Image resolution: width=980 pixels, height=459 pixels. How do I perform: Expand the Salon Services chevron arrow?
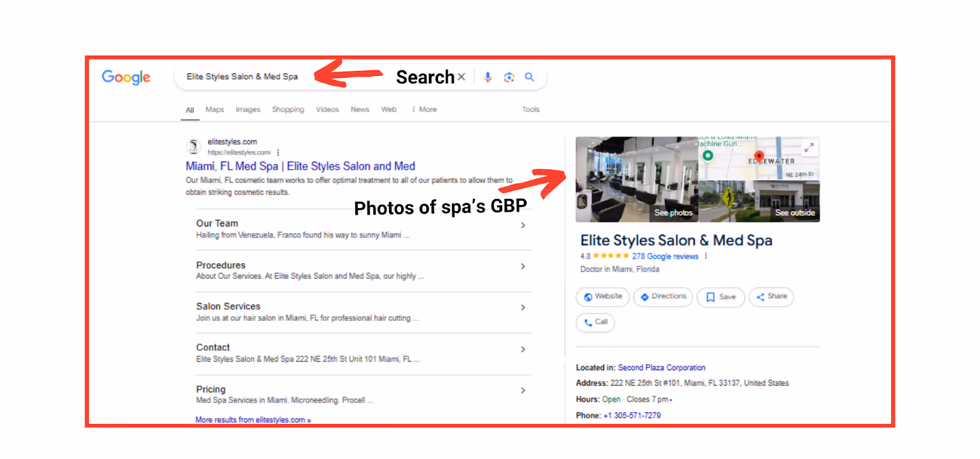pyautogui.click(x=523, y=307)
